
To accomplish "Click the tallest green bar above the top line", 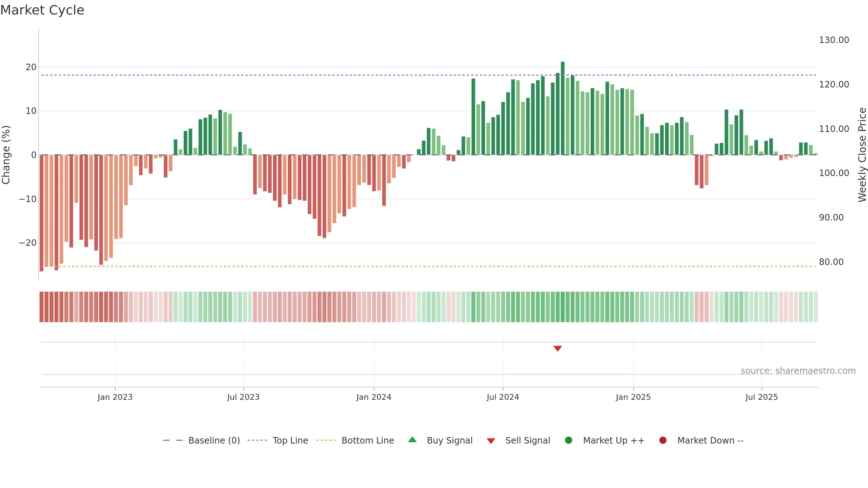I will [x=563, y=108].
